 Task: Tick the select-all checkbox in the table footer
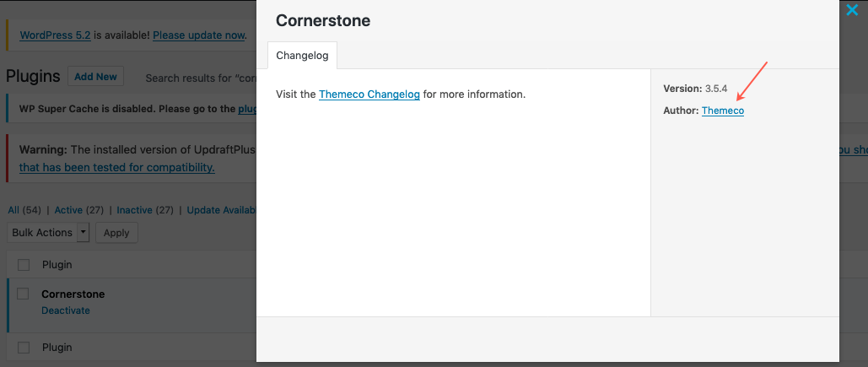click(x=24, y=348)
